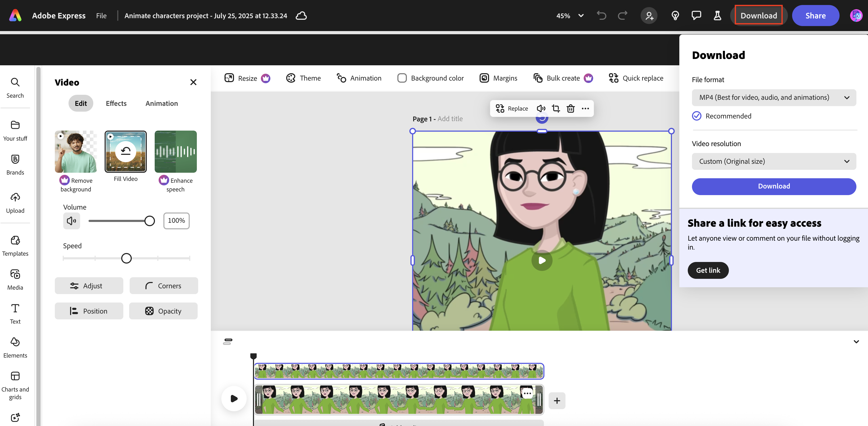Image resolution: width=868 pixels, height=426 pixels.
Task: Click the invite collaborator icon
Action: tap(649, 16)
